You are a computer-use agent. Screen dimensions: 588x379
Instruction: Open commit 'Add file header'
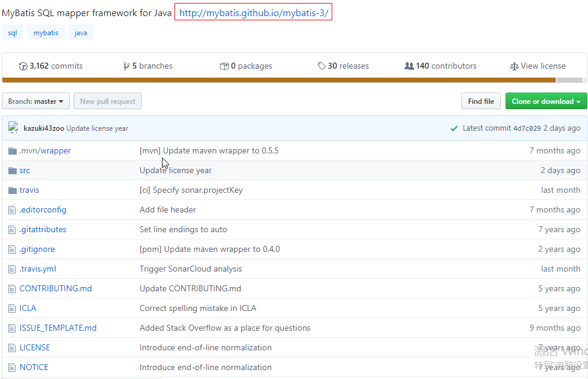pos(168,209)
